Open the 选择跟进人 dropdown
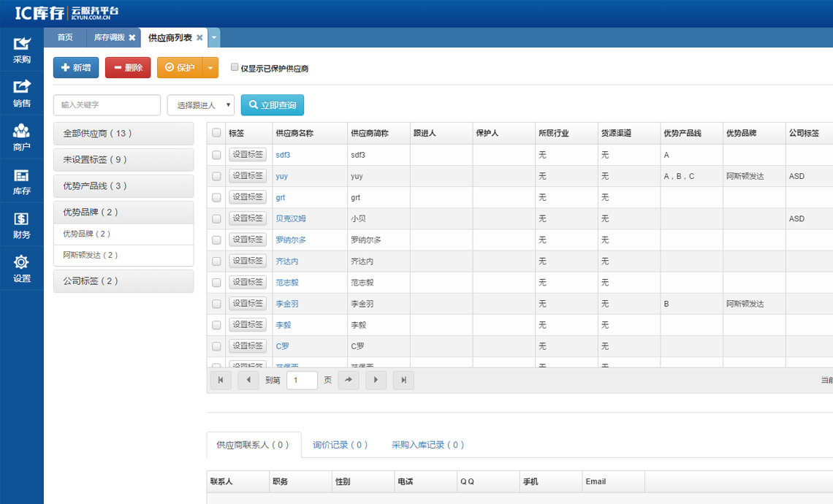Viewport: 833px width, 504px height. (x=201, y=105)
